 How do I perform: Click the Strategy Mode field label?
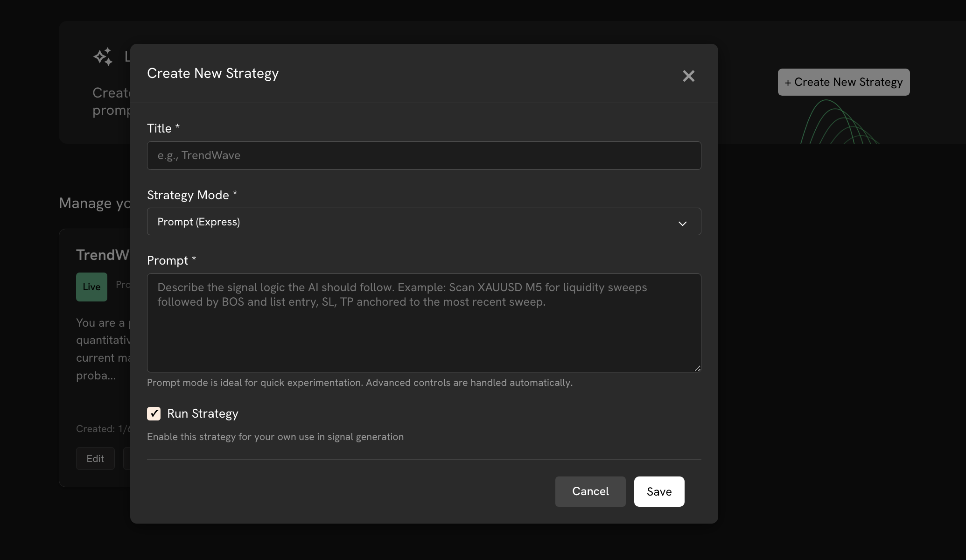(188, 195)
